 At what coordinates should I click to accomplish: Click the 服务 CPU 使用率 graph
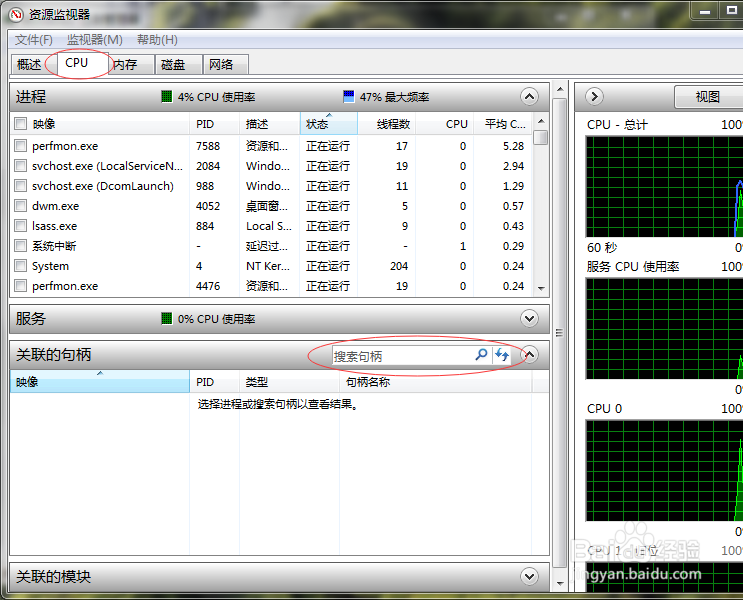pos(664,329)
